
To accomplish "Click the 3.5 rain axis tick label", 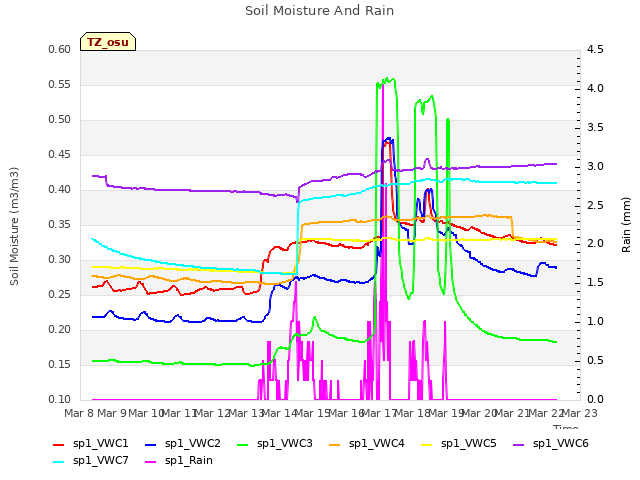I will 595,127.
